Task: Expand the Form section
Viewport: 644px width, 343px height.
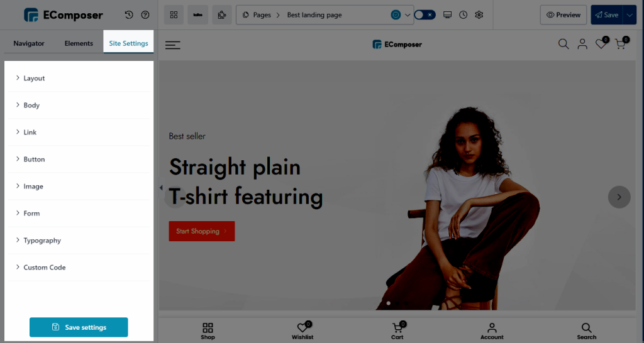Action: [79, 214]
